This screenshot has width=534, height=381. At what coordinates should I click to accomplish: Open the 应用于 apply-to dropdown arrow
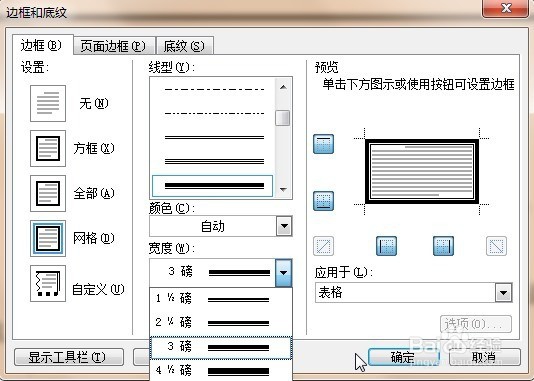pos(504,293)
